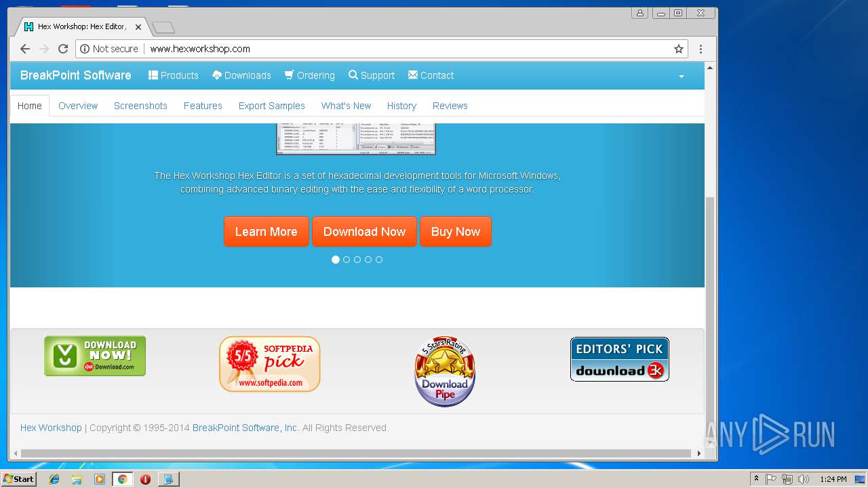This screenshot has width=868, height=488.
Task: Open a new browser tab
Action: [163, 27]
